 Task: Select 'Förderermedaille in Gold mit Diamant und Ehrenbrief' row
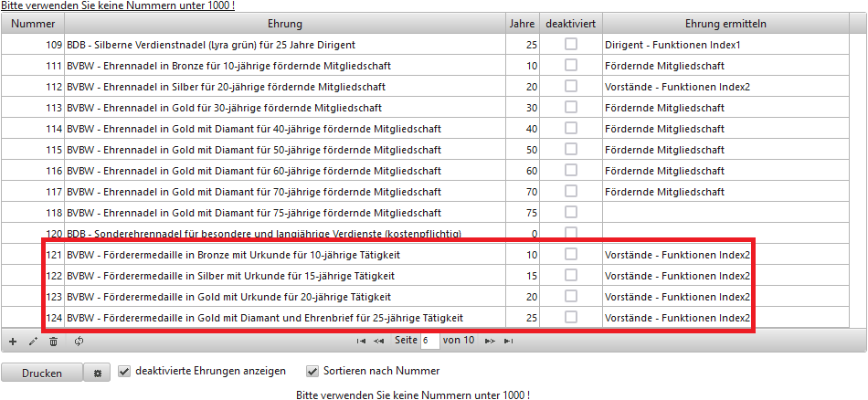pyautogui.click(x=425, y=318)
